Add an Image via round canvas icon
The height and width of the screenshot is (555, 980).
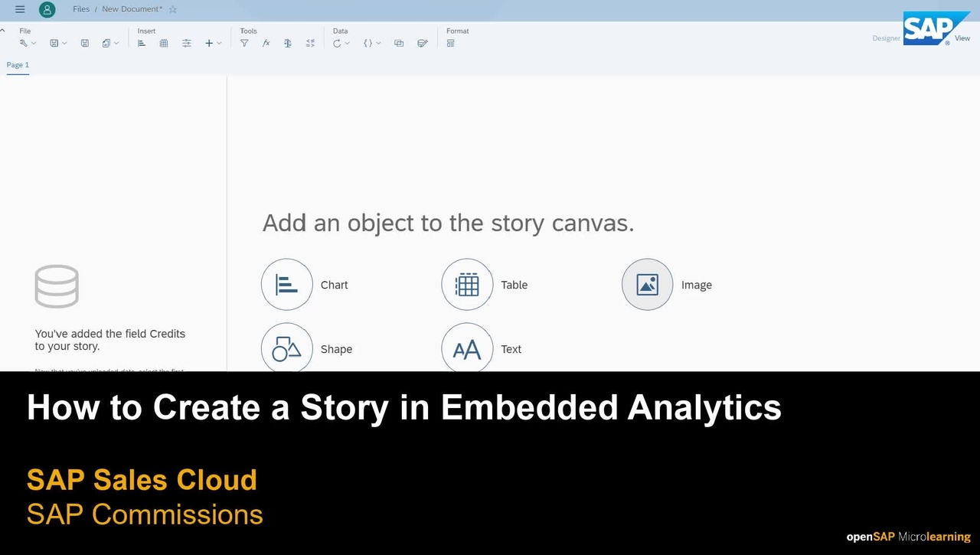[648, 285]
